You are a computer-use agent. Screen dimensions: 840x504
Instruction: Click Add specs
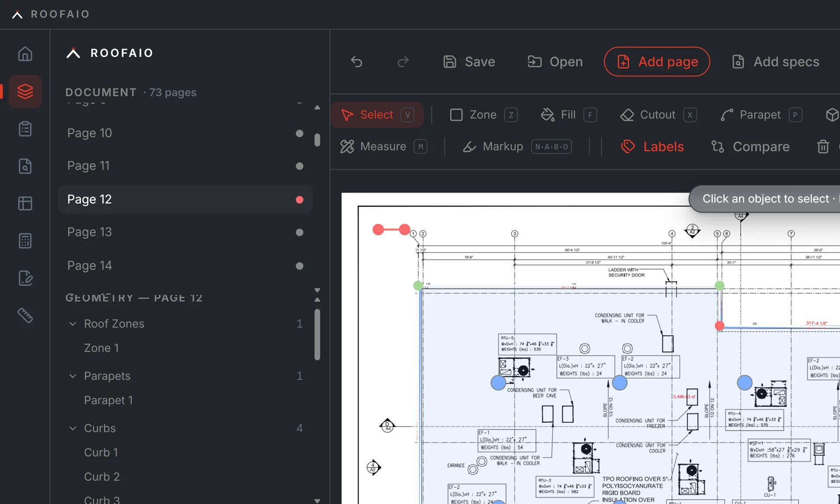tap(775, 62)
